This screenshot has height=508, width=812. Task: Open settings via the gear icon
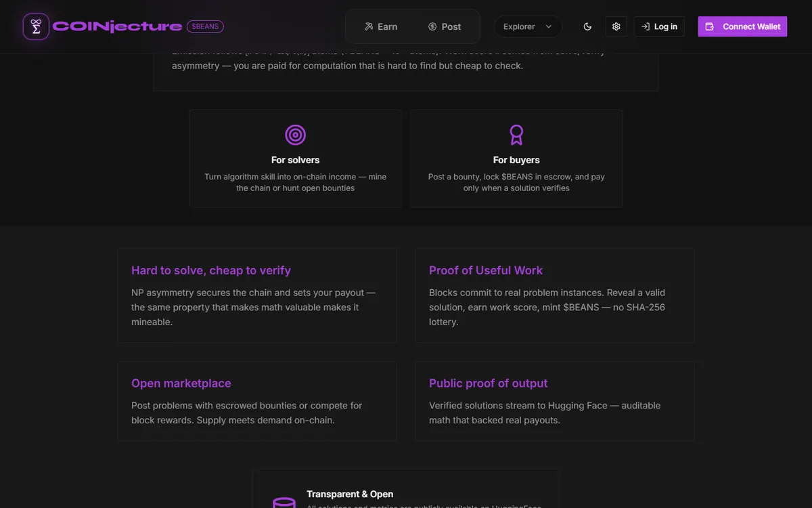[616, 26]
